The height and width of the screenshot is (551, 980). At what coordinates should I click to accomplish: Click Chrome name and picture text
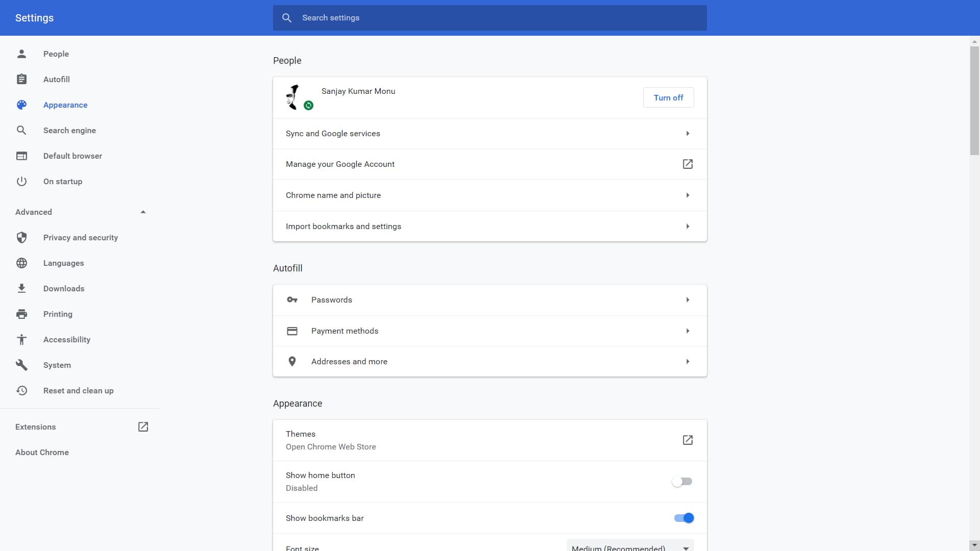pyautogui.click(x=333, y=195)
